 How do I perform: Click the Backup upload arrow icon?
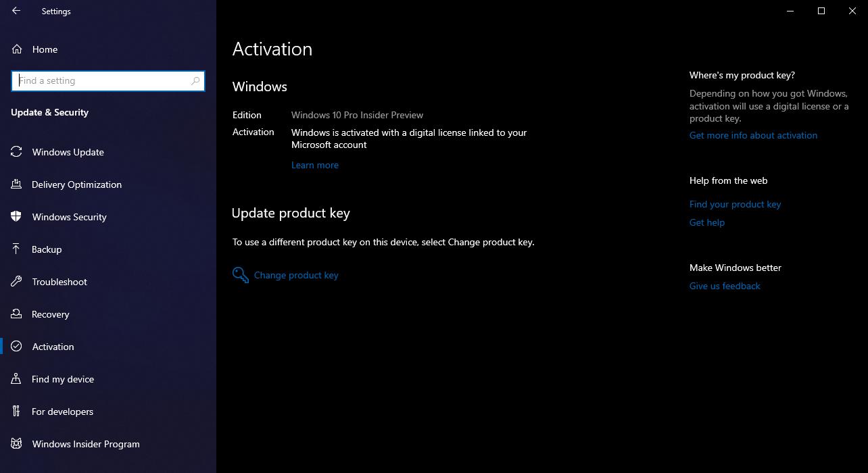point(17,249)
